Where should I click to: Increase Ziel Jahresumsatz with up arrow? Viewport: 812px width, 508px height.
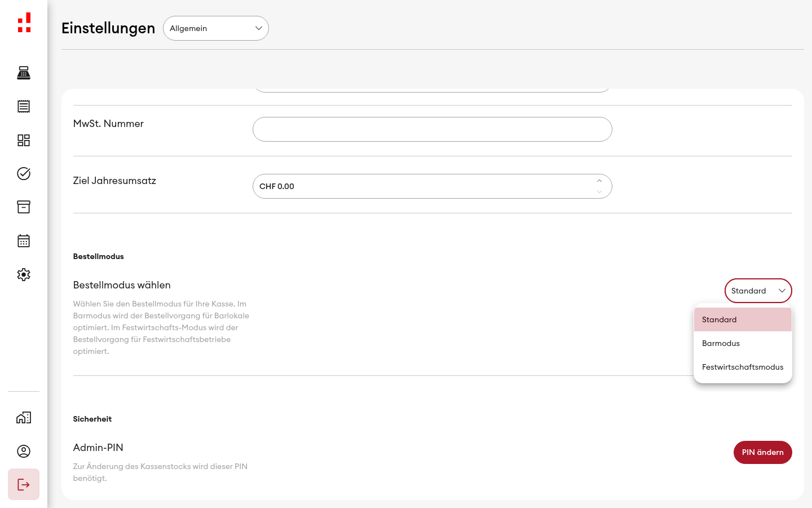[x=599, y=181]
